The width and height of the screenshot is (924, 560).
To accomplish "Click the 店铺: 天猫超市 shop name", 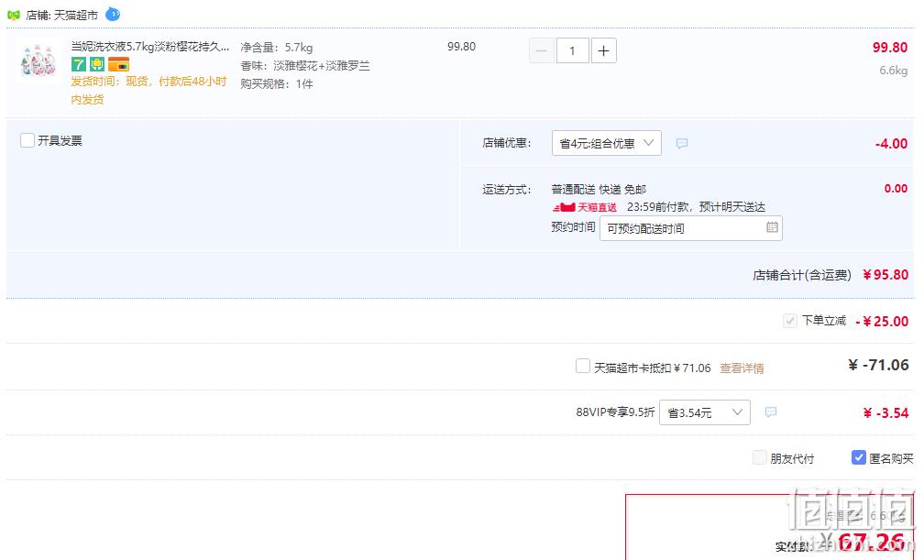I will click(x=62, y=16).
